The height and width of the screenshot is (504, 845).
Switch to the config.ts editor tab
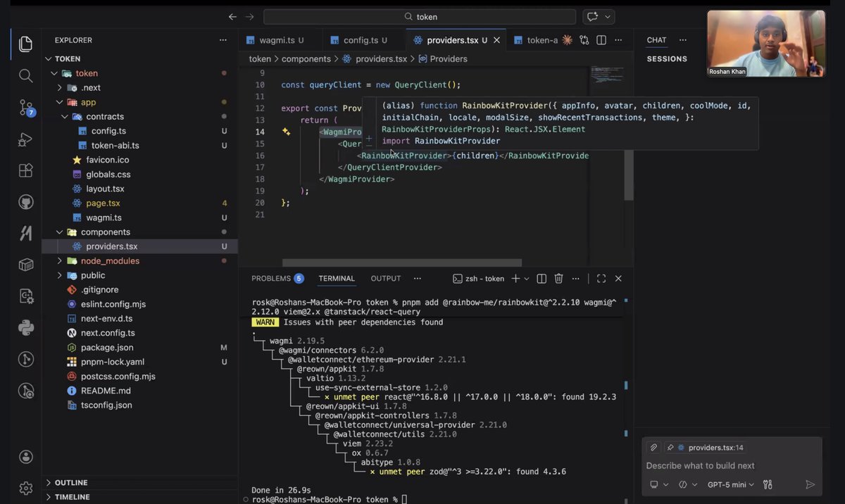click(364, 40)
